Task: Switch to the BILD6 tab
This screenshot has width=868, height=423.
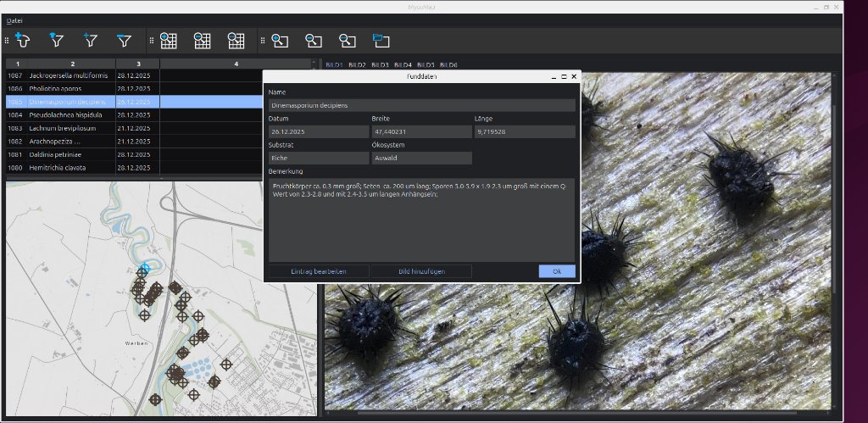Action: [448, 64]
